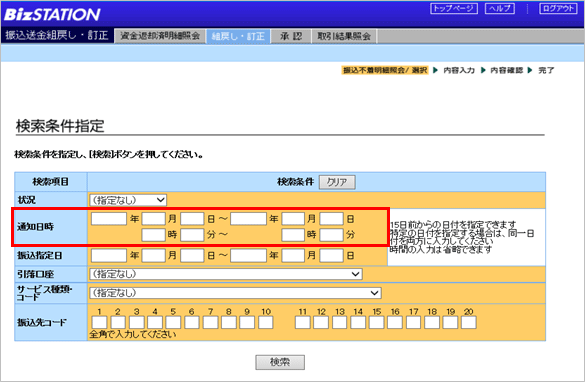585x382 pixels.
Task: Select the 組戻し・訂正 tab
Action: click(x=238, y=36)
